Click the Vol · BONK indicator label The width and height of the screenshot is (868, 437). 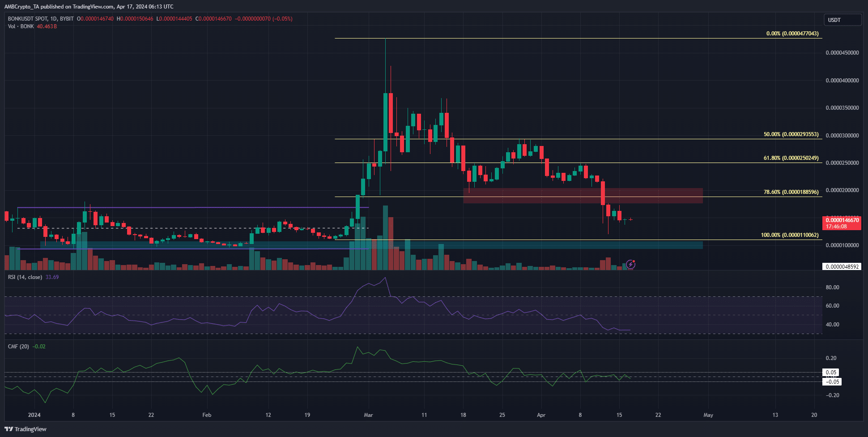pos(21,26)
